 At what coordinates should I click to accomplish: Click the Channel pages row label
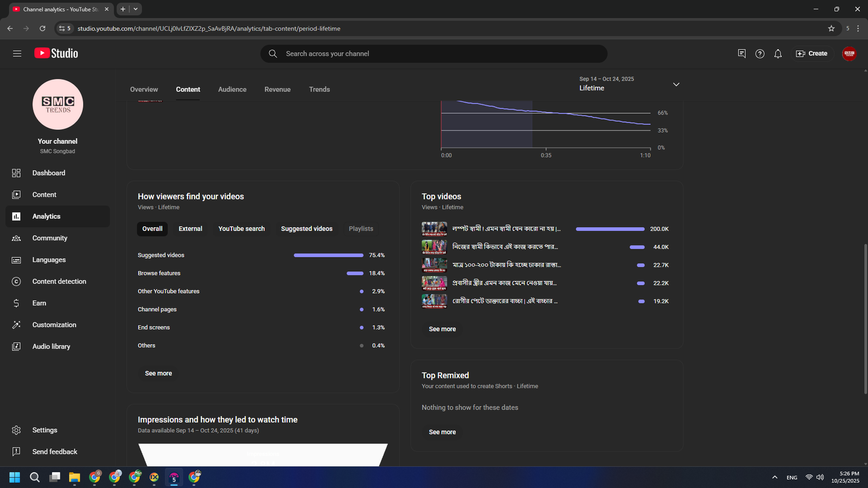157,310
